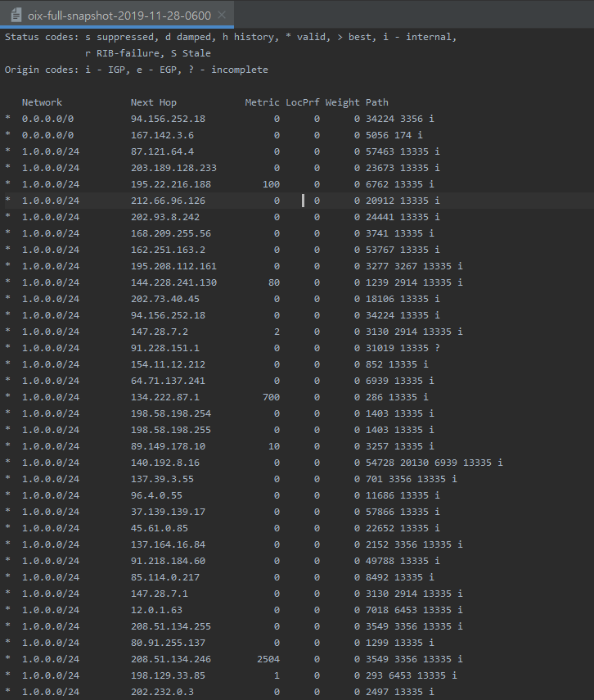Click next hop 202.232.0.3
Image resolution: width=594 pixels, height=700 pixels.
click(x=162, y=692)
